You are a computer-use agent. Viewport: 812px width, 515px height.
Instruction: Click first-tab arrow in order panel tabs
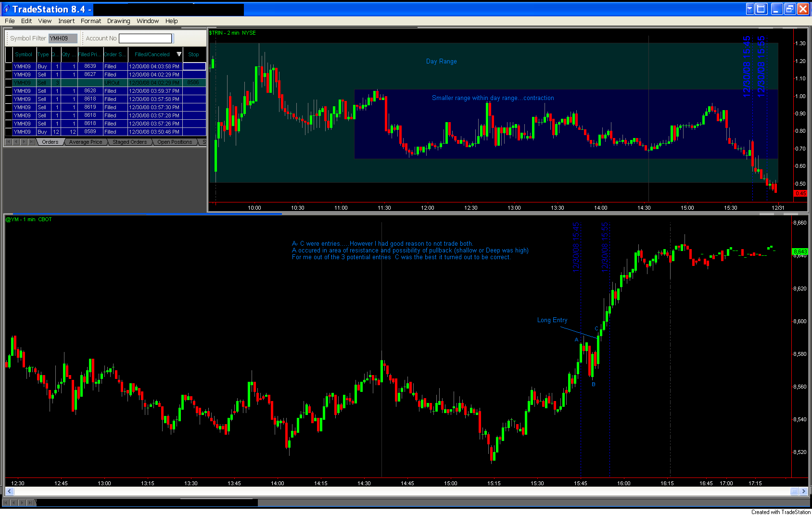[x=9, y=142]
